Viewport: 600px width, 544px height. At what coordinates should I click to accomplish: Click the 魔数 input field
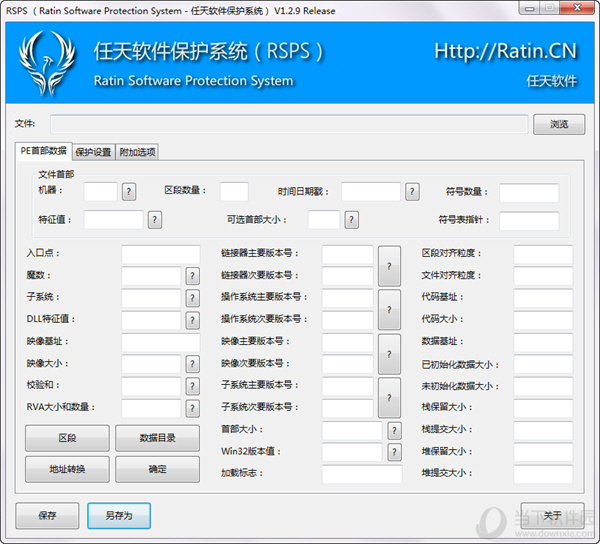click(x=151, y=276)
